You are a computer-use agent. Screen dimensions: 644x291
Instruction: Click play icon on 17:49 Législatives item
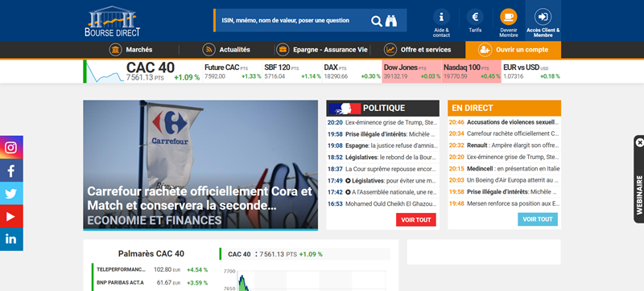coord(348,180)
